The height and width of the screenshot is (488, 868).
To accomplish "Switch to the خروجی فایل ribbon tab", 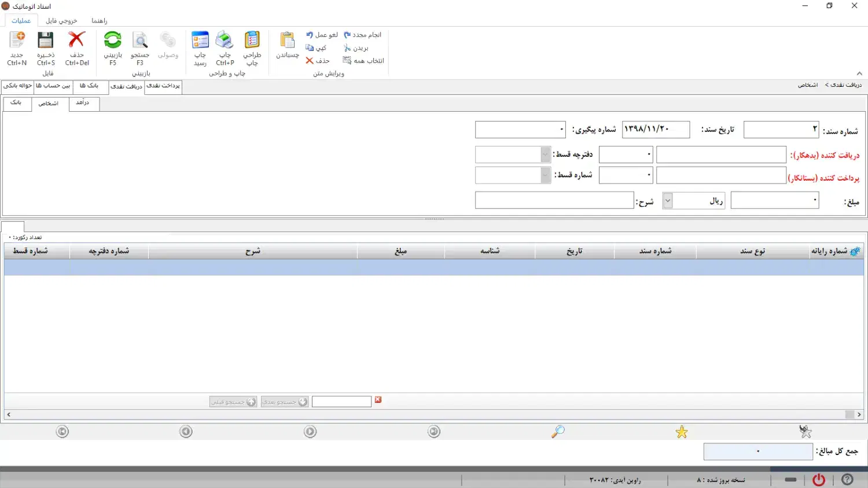I will click(x=61, y=21).
